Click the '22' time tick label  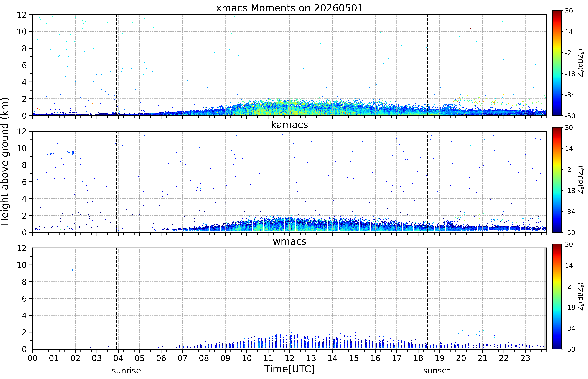(504, 358)
